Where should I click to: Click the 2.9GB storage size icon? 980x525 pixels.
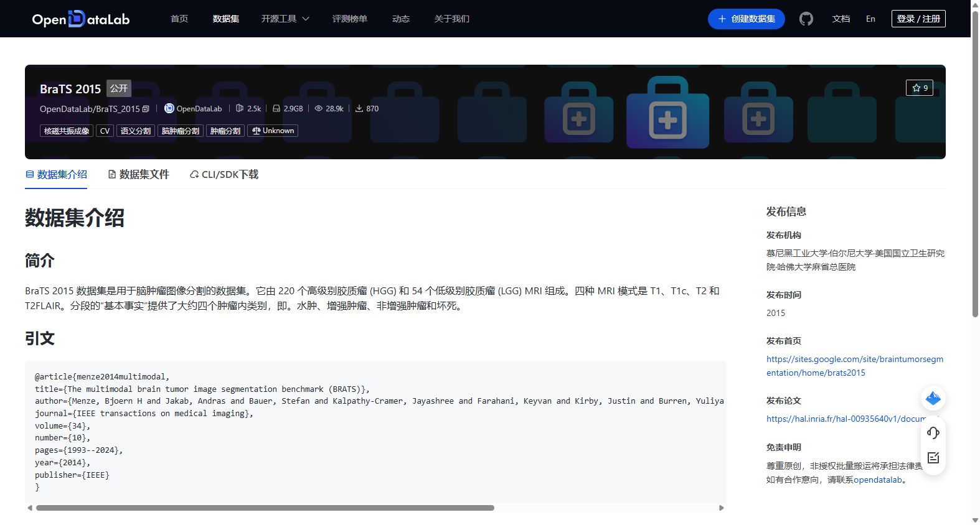pyautogui.click(x=276, y=108)
